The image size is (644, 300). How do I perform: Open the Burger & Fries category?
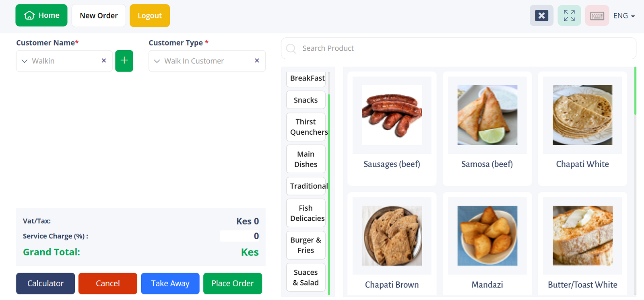(305, 245)
